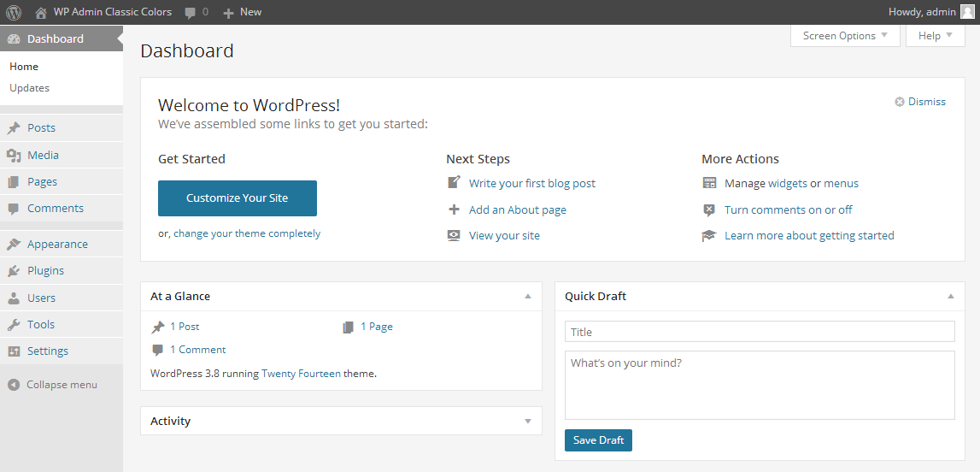
Task: Click the pages icon beside 1 Page
Action: tap(348, 327)
